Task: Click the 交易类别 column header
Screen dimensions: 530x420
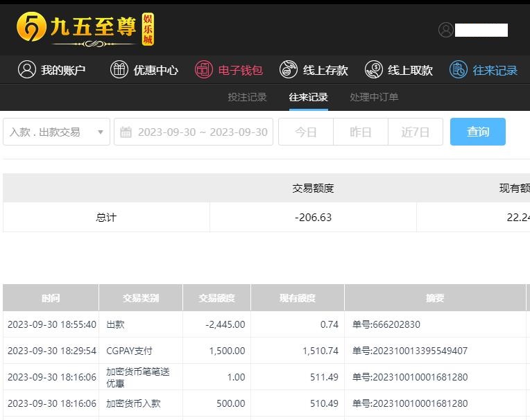Action: pyautogui.click(x=141, y=297)
